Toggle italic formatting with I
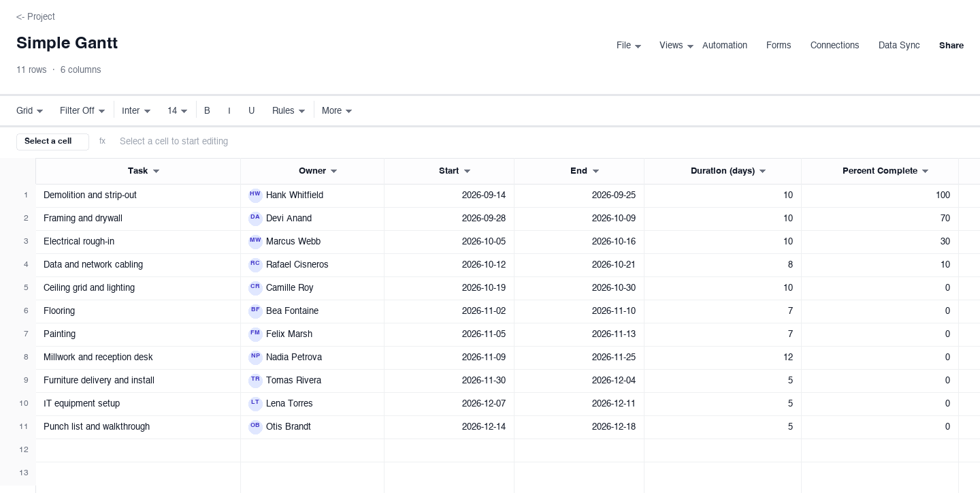980x493 pixels. (229, 110)
